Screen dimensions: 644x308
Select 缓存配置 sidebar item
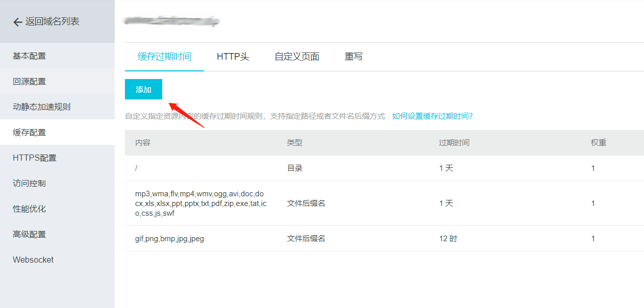(29, 133)
